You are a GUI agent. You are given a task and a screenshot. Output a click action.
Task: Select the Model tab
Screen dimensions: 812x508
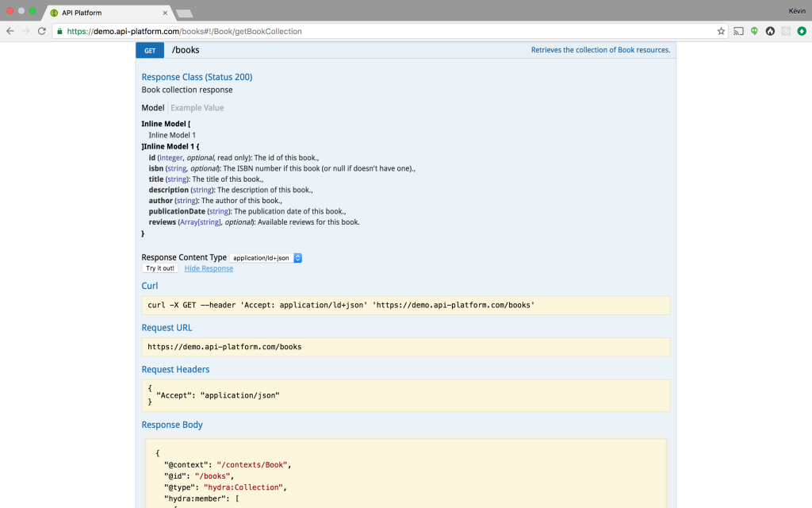click(152, 107)
